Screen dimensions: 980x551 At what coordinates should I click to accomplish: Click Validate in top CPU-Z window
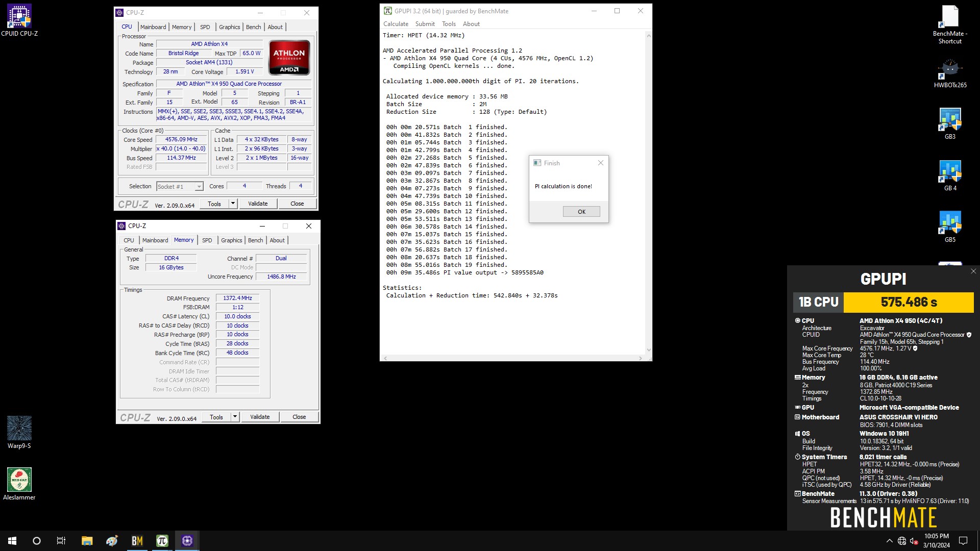click(x=258, y=204)
